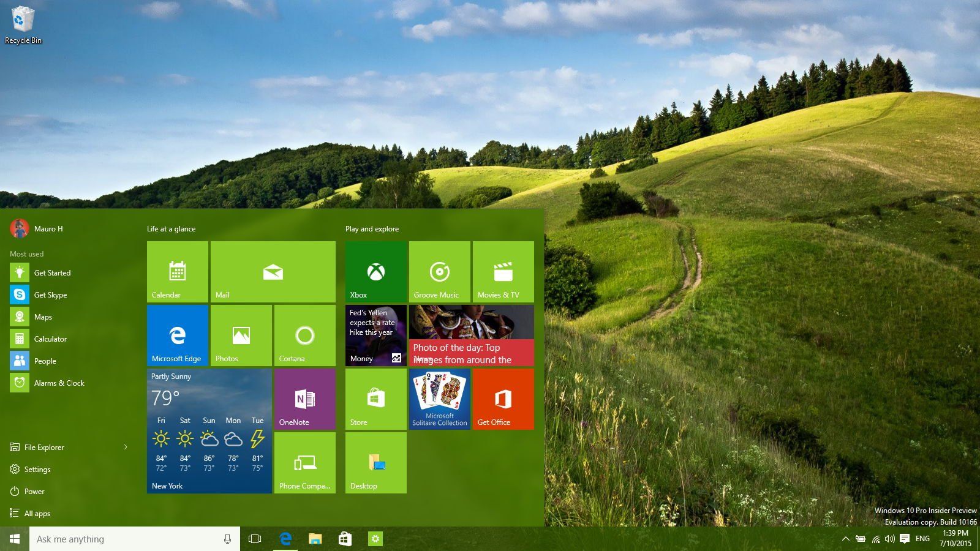Open the Groove Music tile
980x551 pixels.
(440, 272)
